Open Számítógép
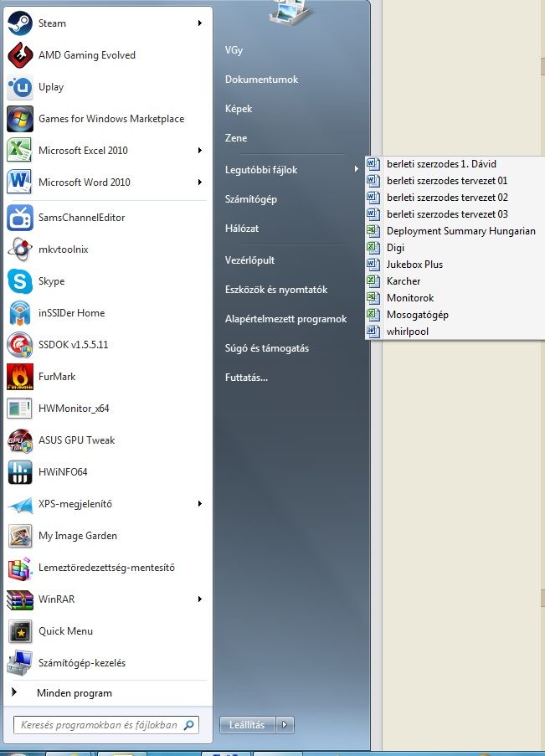Image resolution: width=545 pixels, height=756 pixels. tap(251, 199)
